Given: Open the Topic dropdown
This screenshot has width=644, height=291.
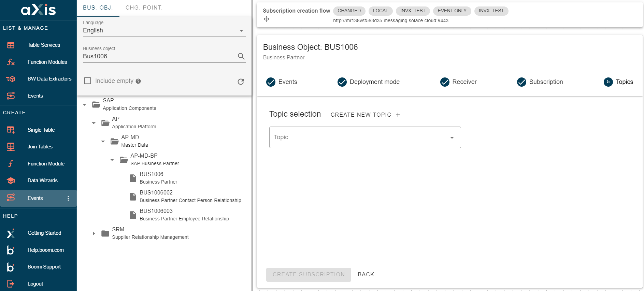Looking at the screenshot, I should click(x=365, y=137).
